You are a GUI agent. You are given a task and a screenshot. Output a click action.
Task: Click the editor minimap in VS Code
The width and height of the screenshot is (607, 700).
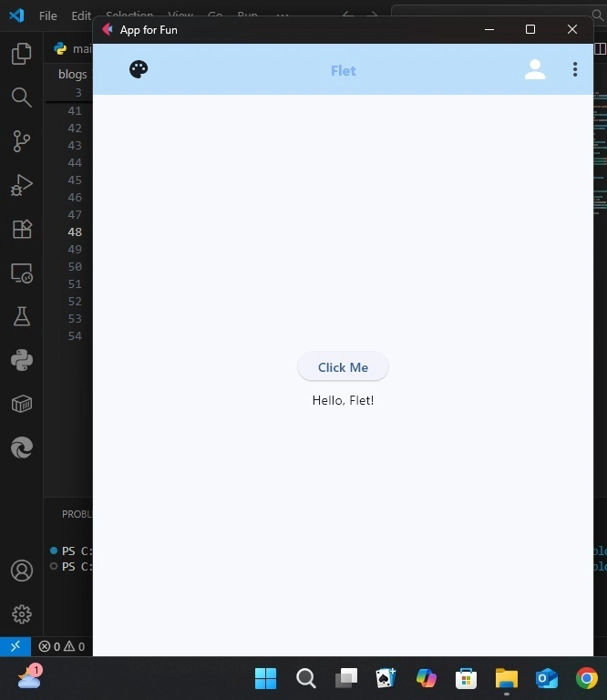click(600, 154)
